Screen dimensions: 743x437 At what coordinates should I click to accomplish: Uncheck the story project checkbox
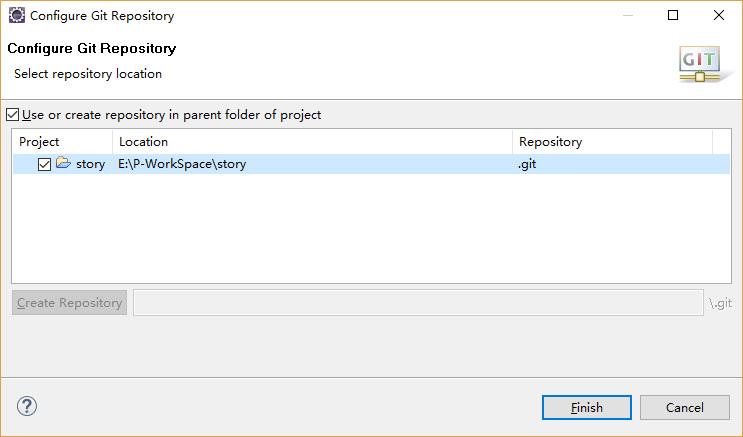tap(45, 164)
